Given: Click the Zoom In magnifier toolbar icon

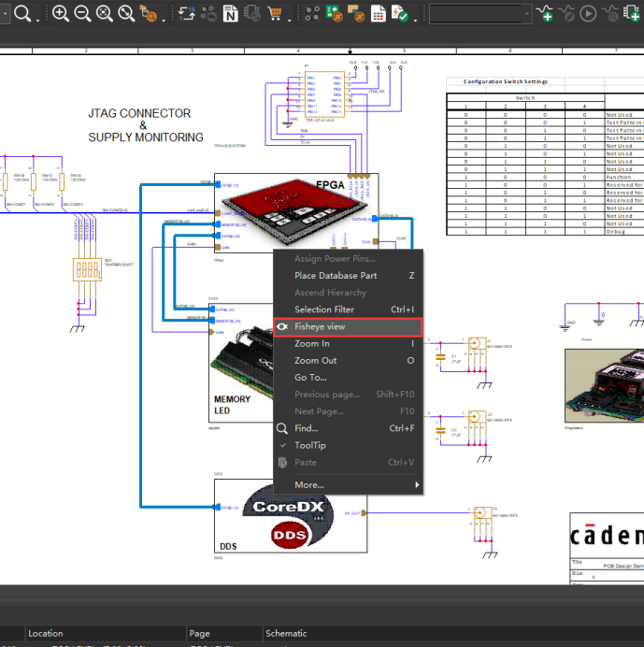Looking at the screenshot, I should coord(61,14).
